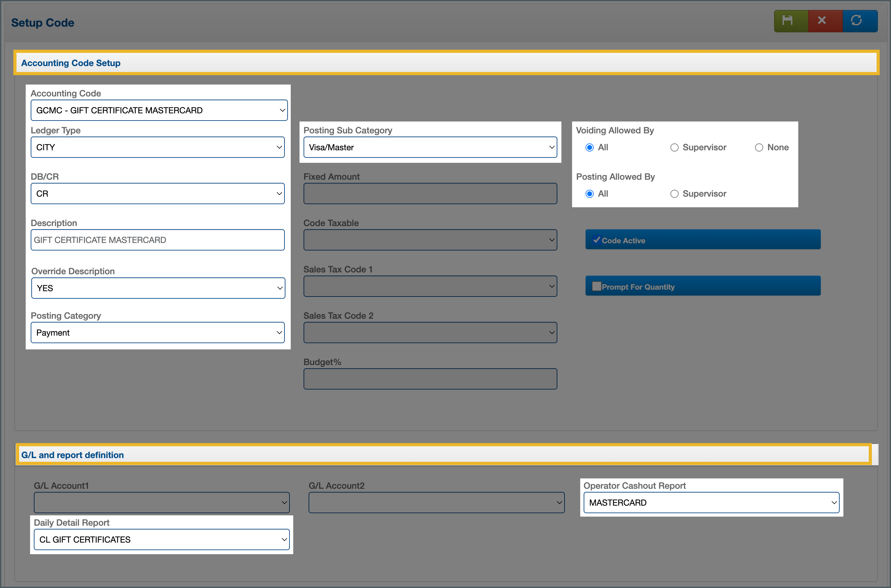Open the DB/CR dropdown
Screen dimensions: 891x588
157,194
